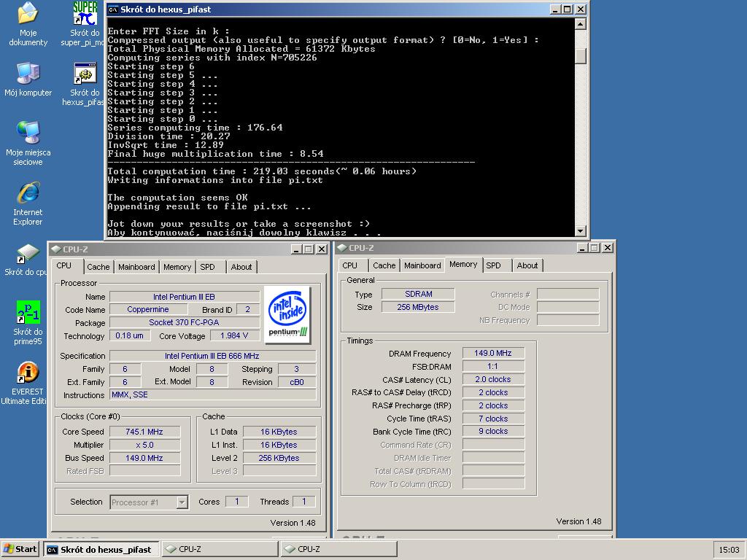Screen dimensions: 747x560
Task: Click the Code Name field 'Coppermine'
Action: click(148, 309)
